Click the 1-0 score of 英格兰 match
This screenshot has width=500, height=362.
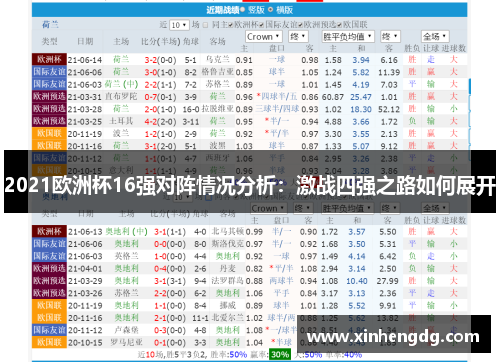160,257
